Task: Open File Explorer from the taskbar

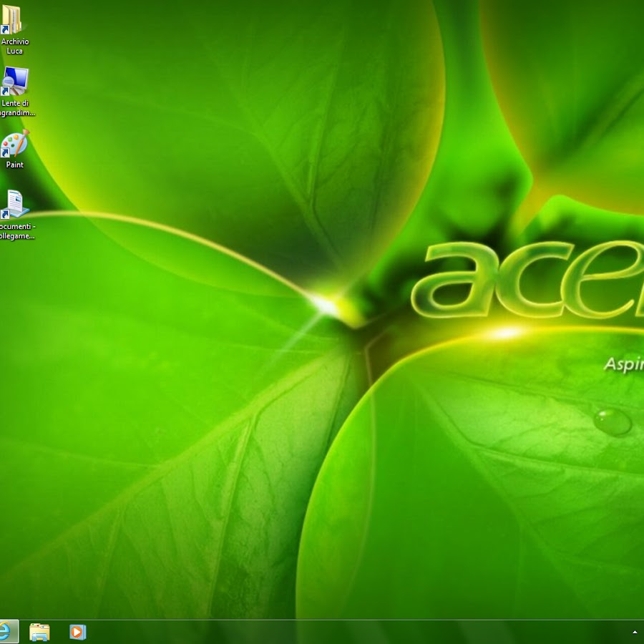Action: 39,632
